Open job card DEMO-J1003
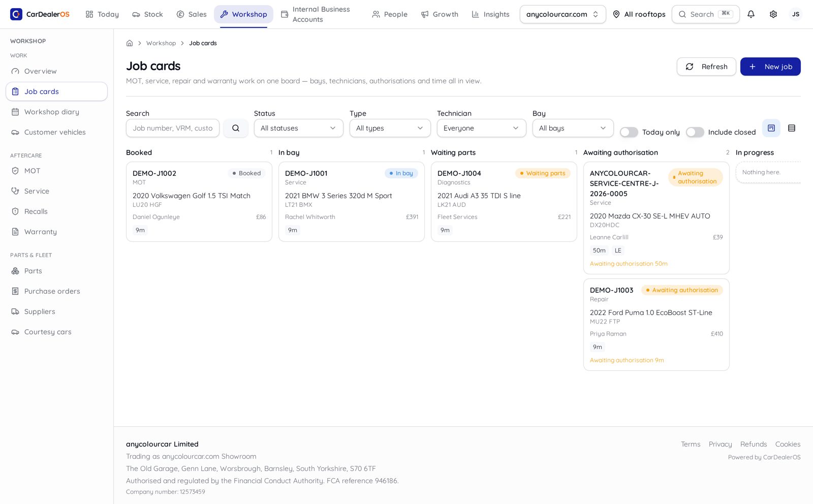813x504 pixels. point(656,325)
